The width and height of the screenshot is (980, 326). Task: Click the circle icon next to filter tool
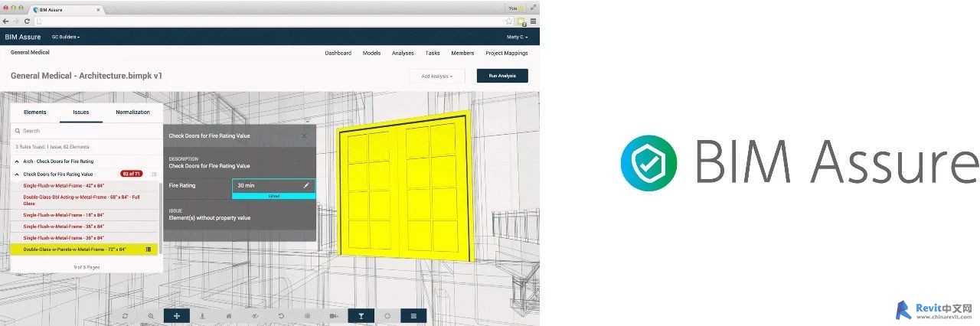pyautogui.click(x=387, y=315)
